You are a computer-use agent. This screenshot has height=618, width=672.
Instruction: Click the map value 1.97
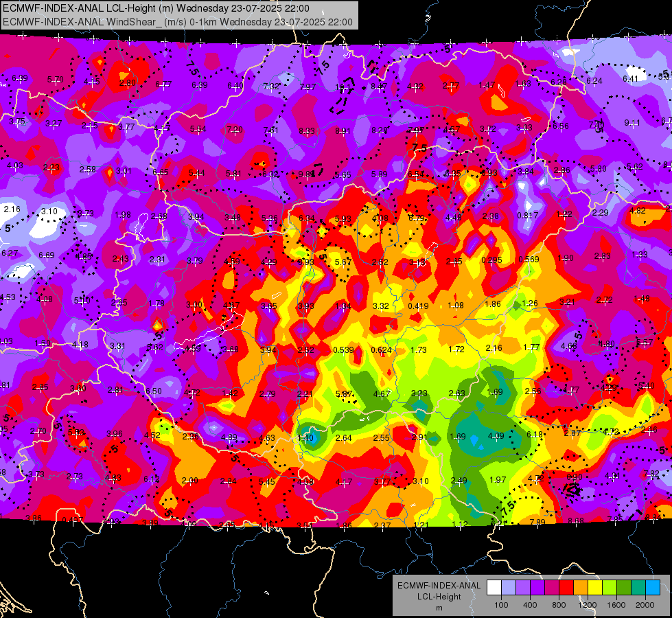pos(498,480)
